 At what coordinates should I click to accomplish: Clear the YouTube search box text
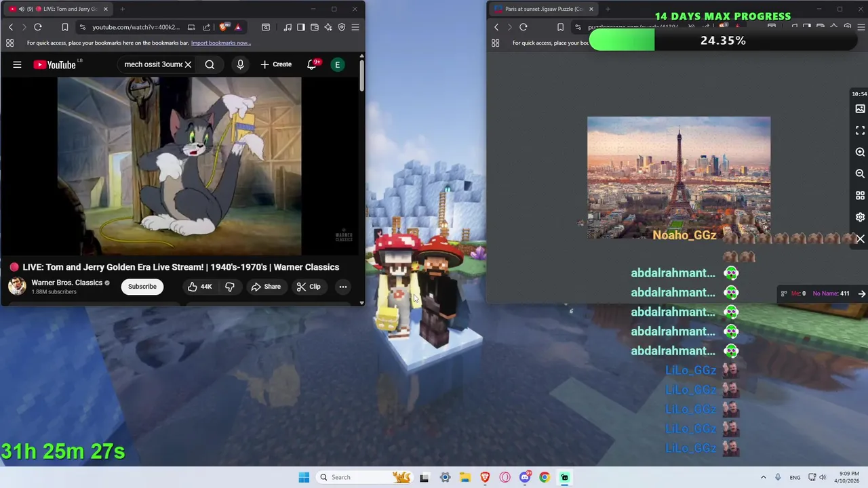click(x=188, y=64)
